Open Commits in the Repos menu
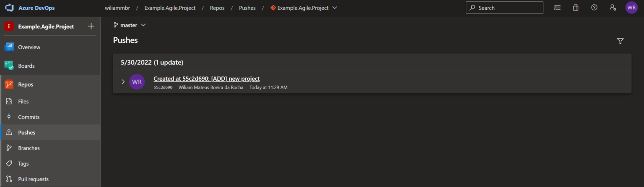This screenshot has width=644, height=187. [50, 117]
